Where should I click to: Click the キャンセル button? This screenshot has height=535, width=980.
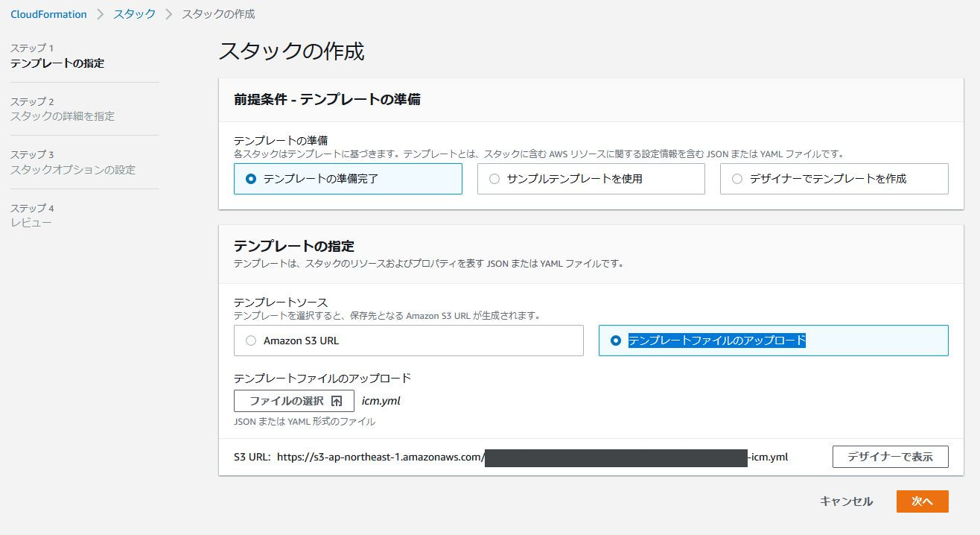coord(846,501)
